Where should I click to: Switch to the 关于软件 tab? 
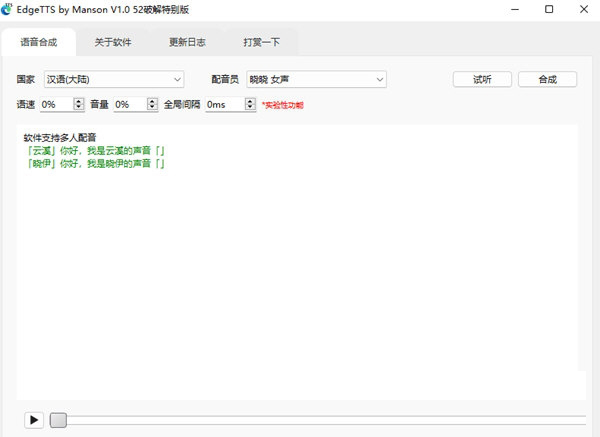[x=113, y=42]
